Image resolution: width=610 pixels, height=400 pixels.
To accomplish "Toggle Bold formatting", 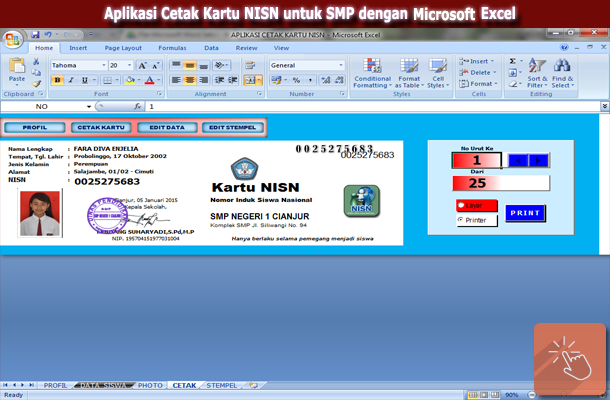I will coord(58,80).
